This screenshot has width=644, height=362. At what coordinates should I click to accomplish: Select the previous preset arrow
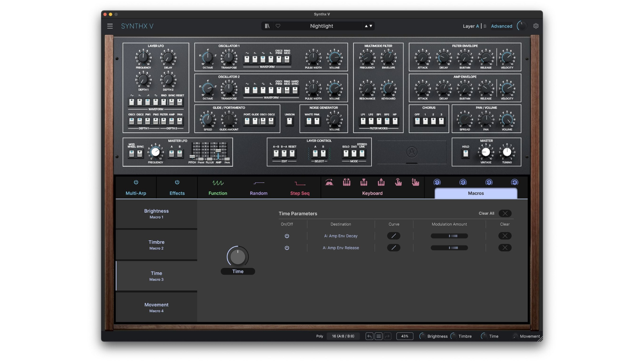(366, 26)
